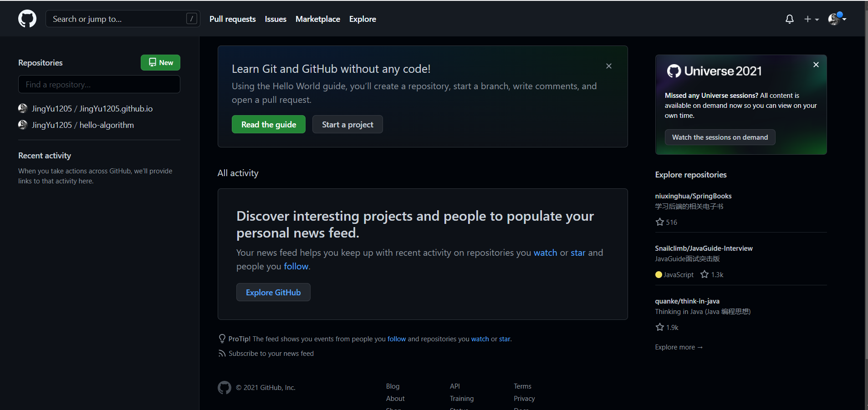Click star link in the ProTip line
Viewport: 868px width, 410px height.
[x=505, y=339]
